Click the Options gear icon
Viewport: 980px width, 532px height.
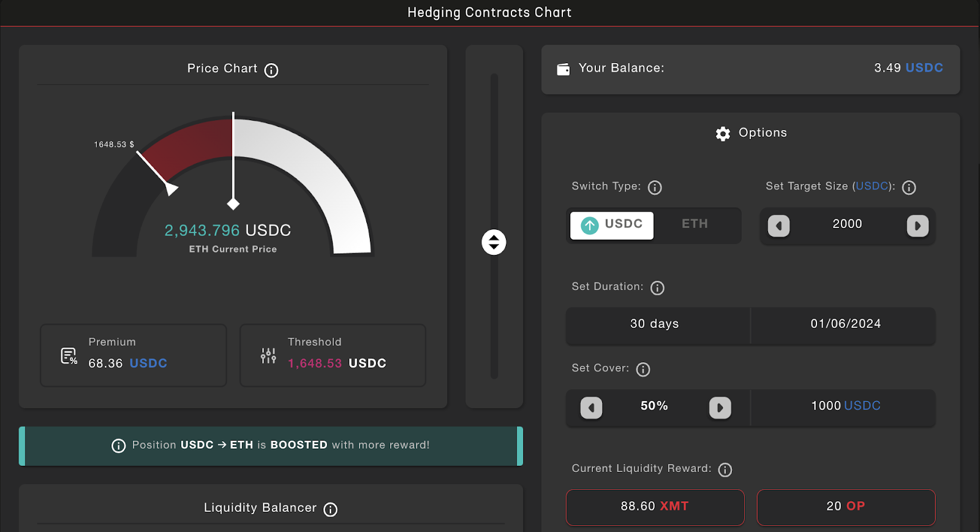point(723,134)
